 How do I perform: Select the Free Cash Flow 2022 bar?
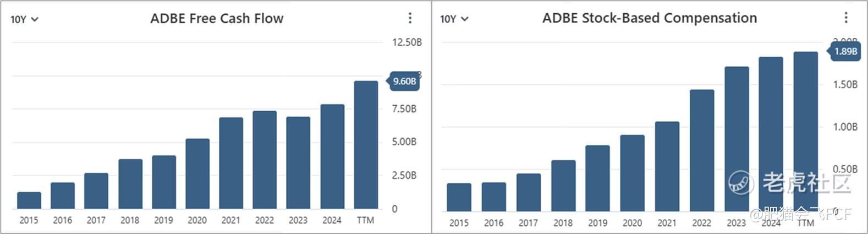[265, 160]
